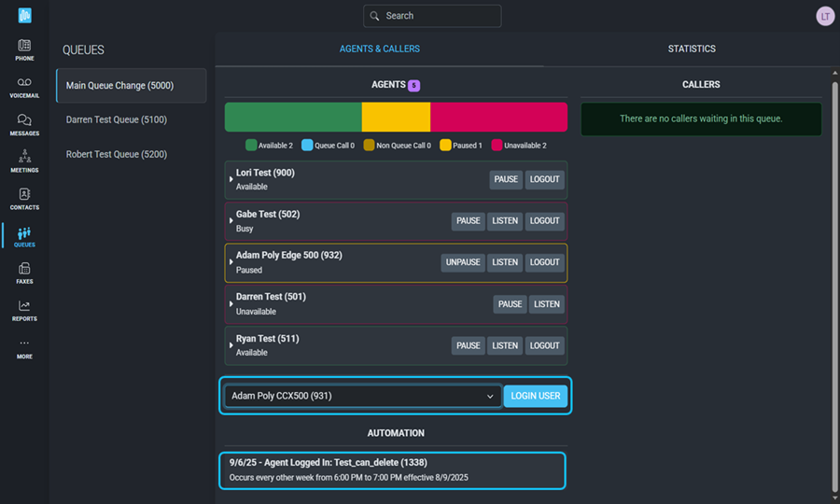Click the LT user avatar
840x504 pixels.
point(825,16)
